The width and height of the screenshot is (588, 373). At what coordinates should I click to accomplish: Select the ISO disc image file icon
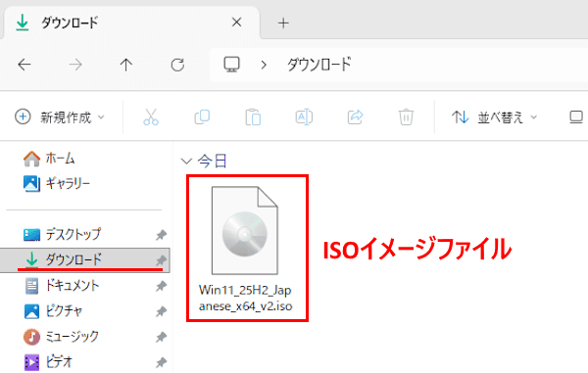point(244,230)
